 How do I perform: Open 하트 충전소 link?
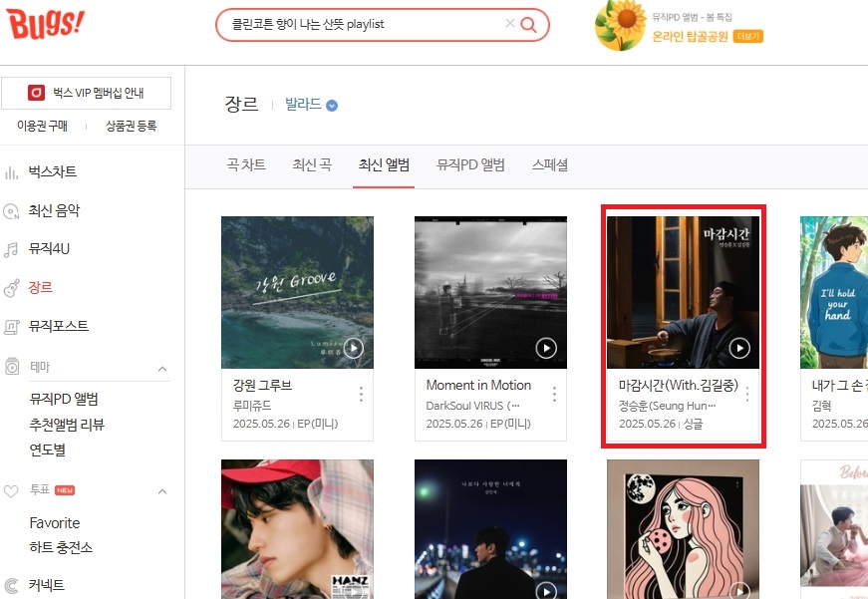[61, 547]
